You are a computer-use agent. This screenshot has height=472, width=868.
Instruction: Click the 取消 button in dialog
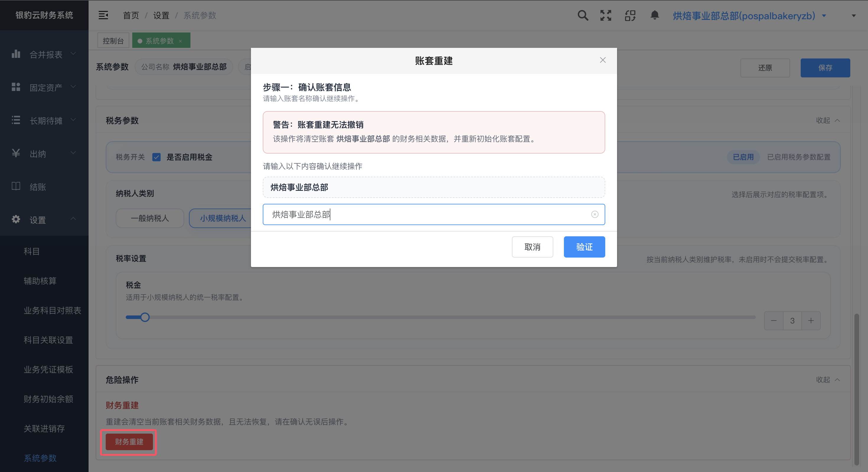[532, 247]
